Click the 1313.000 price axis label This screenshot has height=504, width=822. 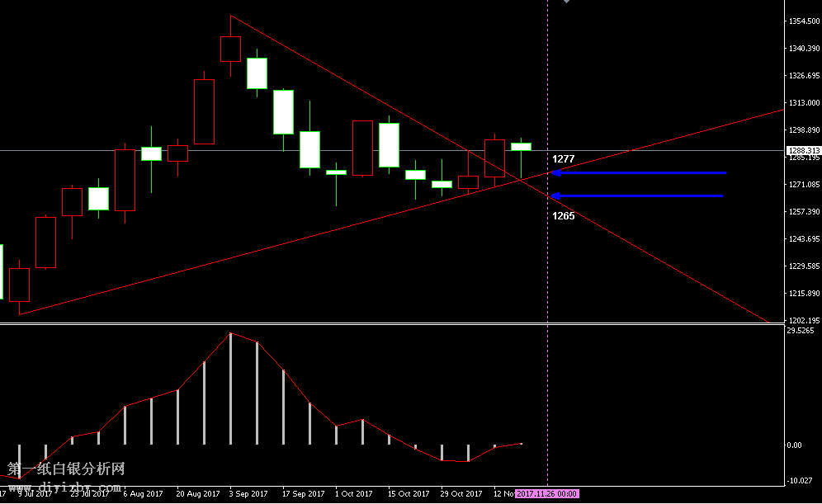coord(805,103)
